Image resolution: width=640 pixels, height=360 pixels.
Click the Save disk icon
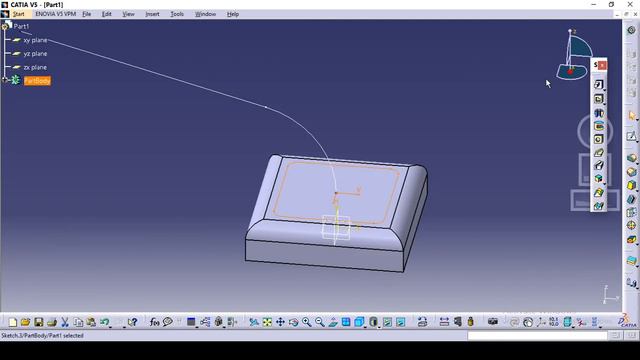[x=38, y=322]
